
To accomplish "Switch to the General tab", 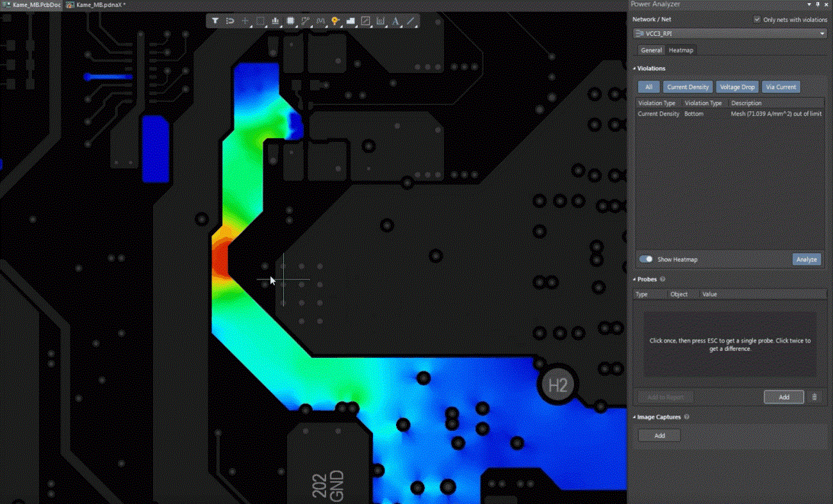I will pos(651,49).
